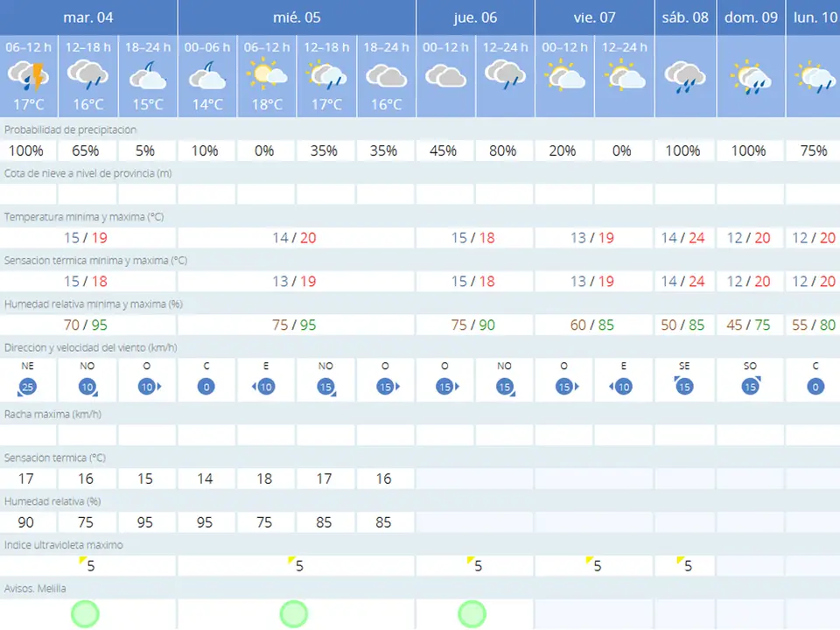
Task: Click the wind indicator under SE direction
Action: (x=683, y=386)
